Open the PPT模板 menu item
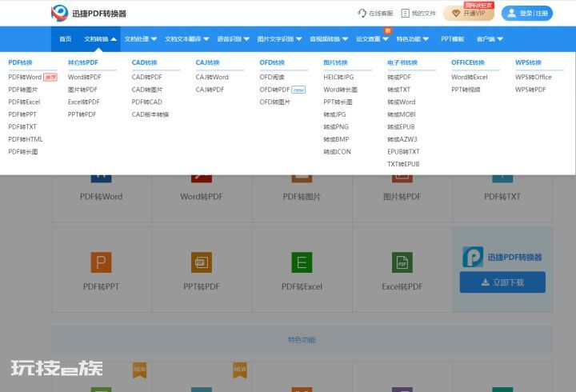This screenshot has height=392, width=576. point(453,39)
